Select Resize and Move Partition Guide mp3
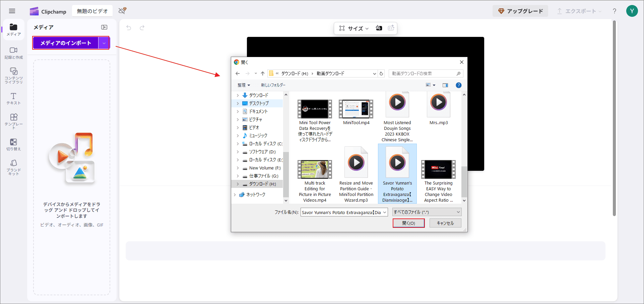Screen dimensions: 644x304 (356, 174)
